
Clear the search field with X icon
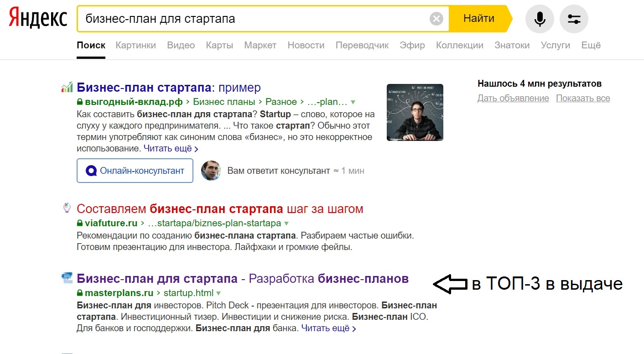tap(436, 19)
